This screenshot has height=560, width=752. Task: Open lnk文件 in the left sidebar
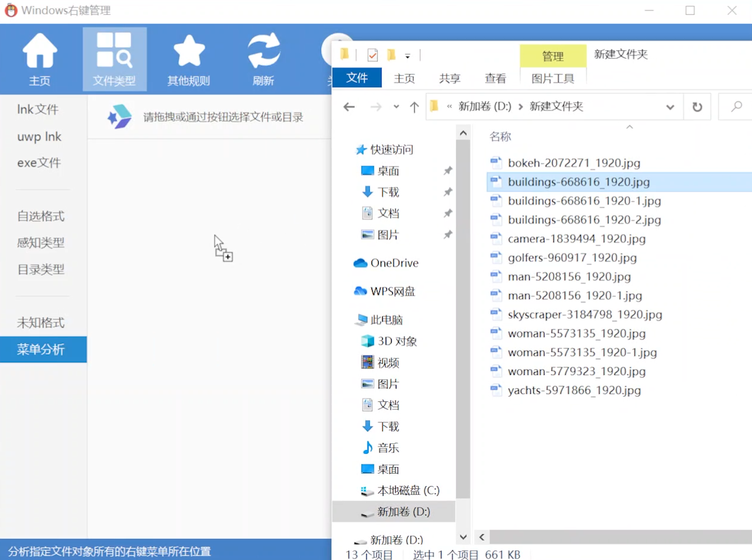(x=38, y=109)
